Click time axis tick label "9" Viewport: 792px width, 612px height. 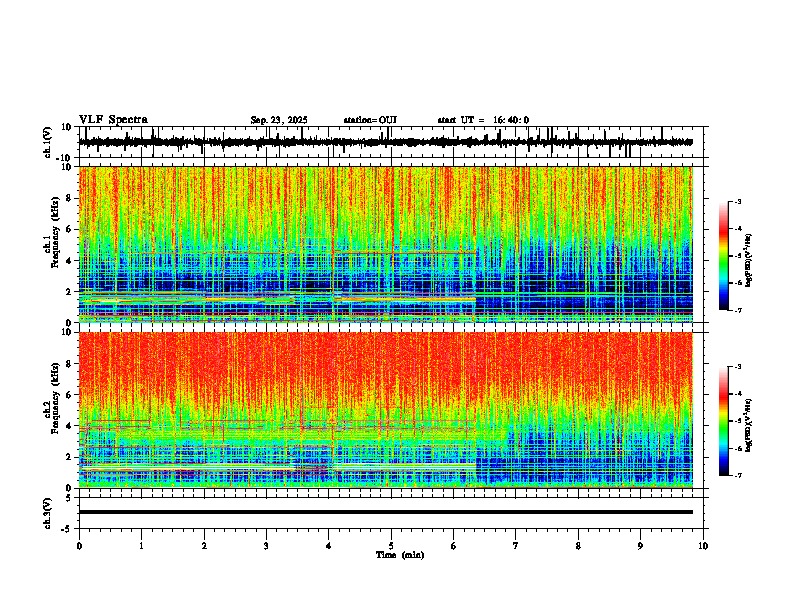(640, 546)
